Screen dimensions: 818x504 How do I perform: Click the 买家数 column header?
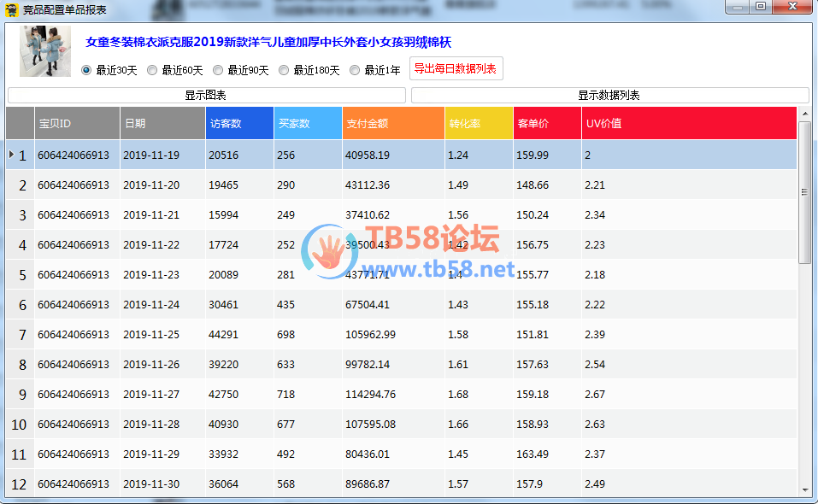tap(308, 123)
